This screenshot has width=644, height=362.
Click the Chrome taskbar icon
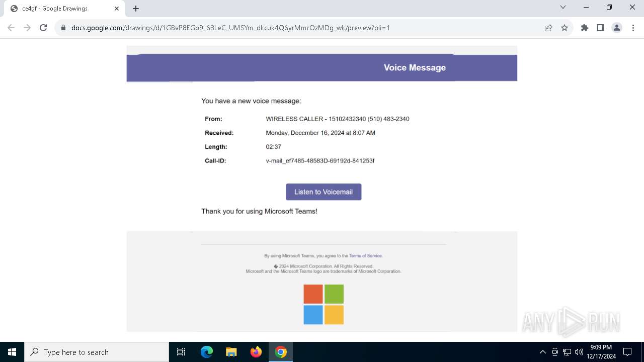pyautogui.click(x=281, y=352)
